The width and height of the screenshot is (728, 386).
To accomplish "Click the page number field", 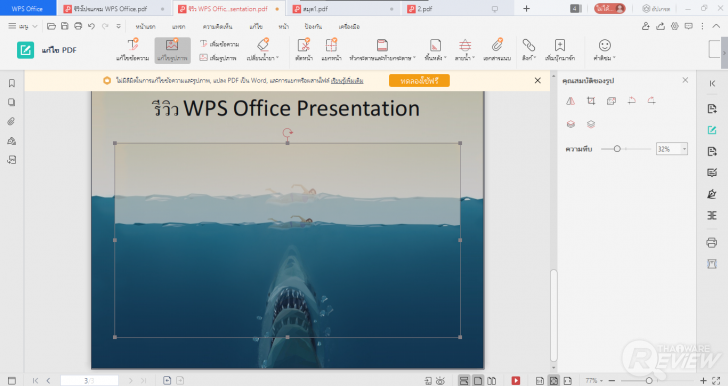I will (89, 380).
